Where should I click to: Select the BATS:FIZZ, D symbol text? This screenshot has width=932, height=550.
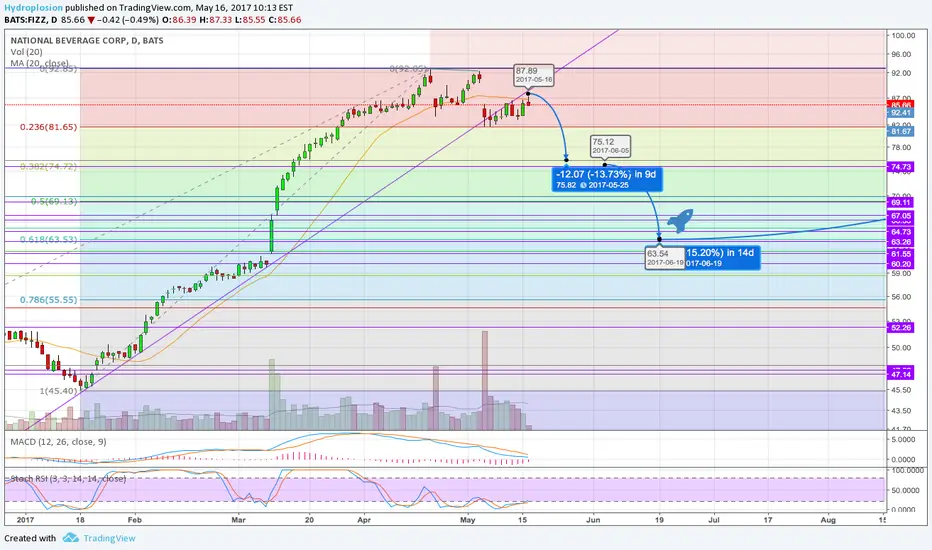tap(31, 20)
